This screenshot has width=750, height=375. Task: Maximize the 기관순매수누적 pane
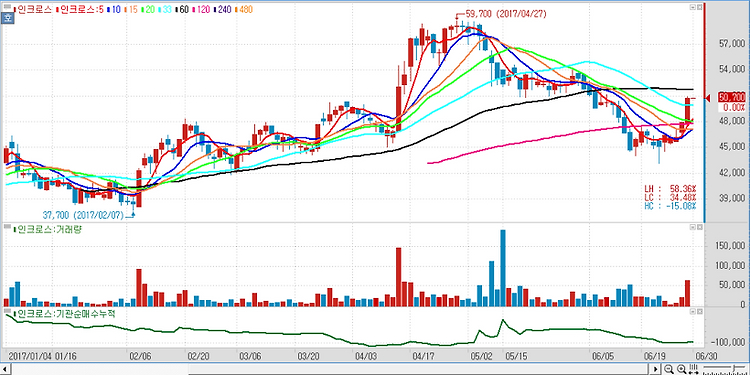(x=699, y=311)
